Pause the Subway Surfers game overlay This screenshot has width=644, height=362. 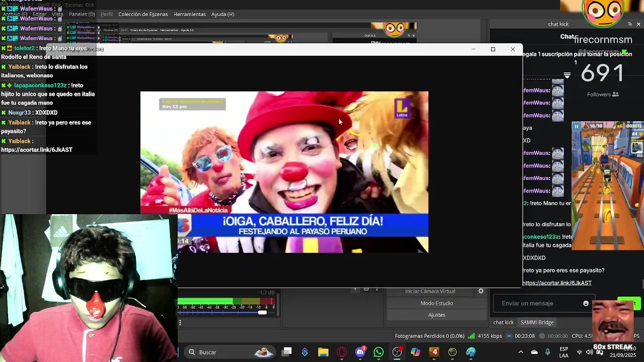point(577,127)
